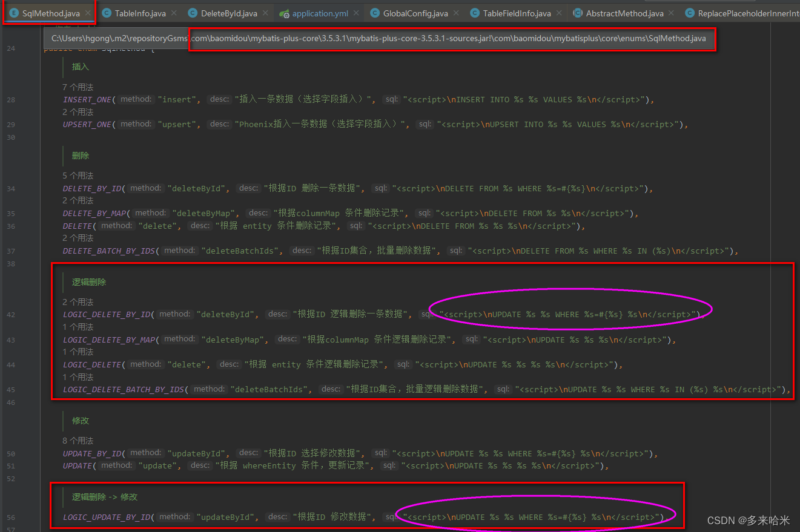Screen dimensions: 800x532
Task: Click line number 42 in the gutter
Action: (x=11, y=315)
